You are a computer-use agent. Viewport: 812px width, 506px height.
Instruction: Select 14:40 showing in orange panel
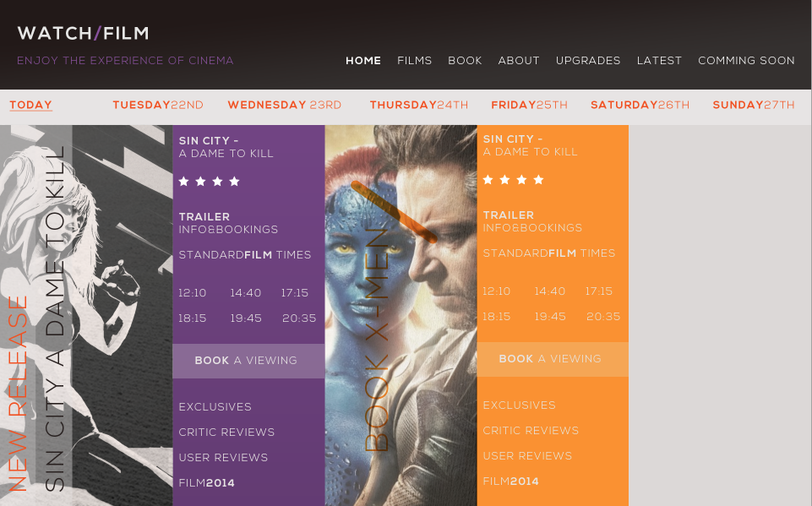pyautogui.click(x=550, y=291)
